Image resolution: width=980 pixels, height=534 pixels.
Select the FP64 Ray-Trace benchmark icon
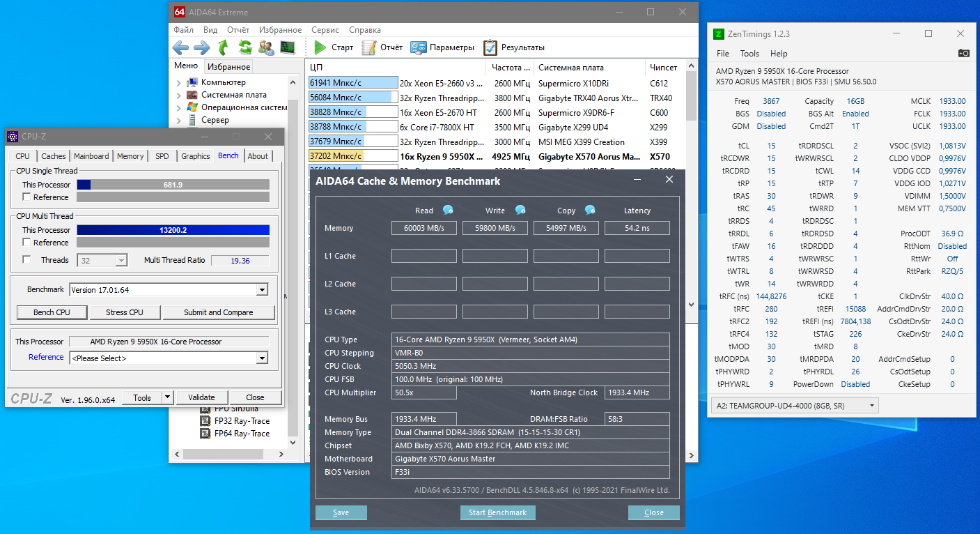coord(205,434)
